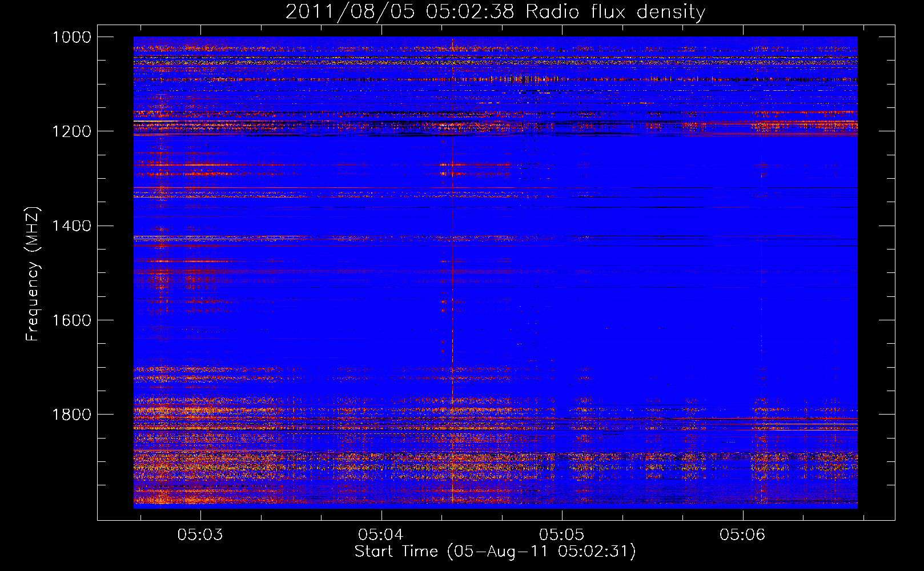Viewport: 924px width, 571px height.
Task: Click the 1000 frequency tick label
Action: pos(72,37)
